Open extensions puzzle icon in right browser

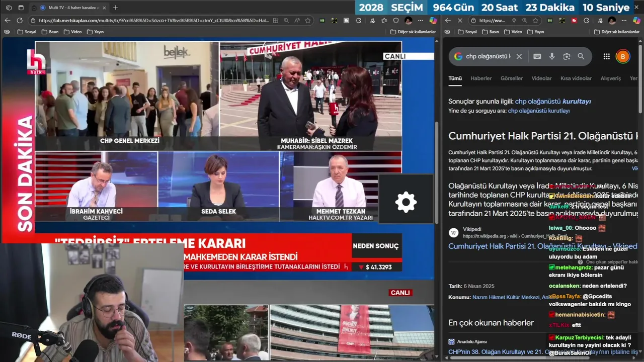[x=586, y=21]
